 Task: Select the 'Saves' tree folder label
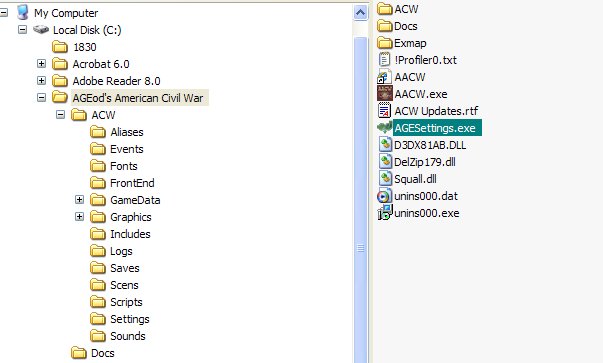click(x=125, y=268)
